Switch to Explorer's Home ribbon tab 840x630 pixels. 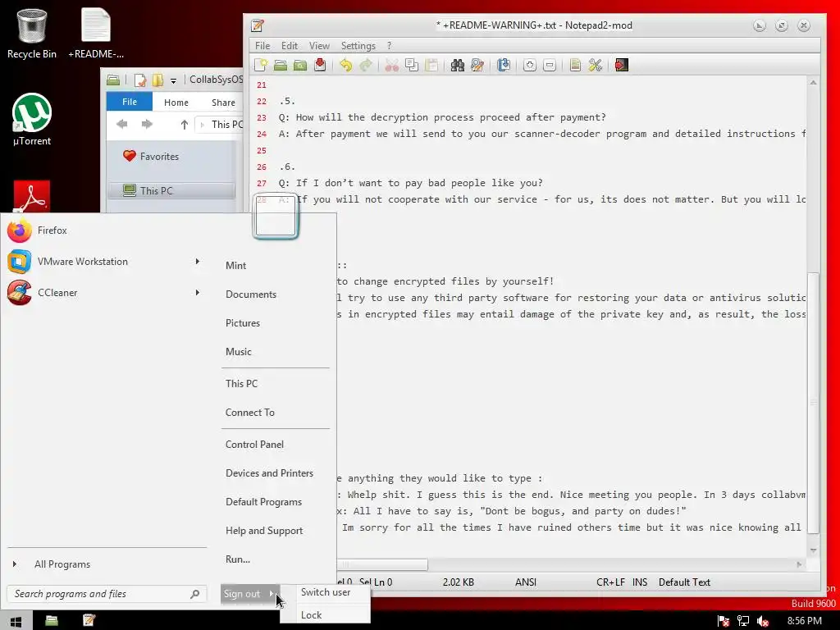click(176, 103)
